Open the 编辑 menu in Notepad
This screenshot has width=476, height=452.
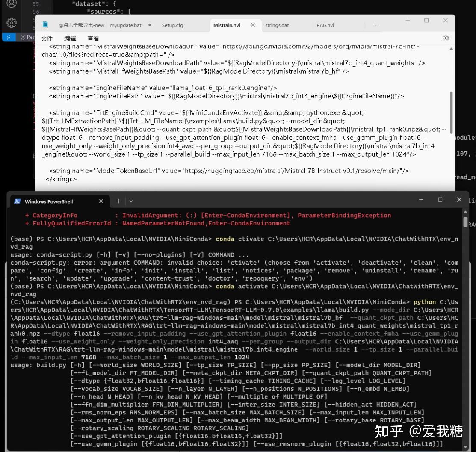click(x=70, y=38)
